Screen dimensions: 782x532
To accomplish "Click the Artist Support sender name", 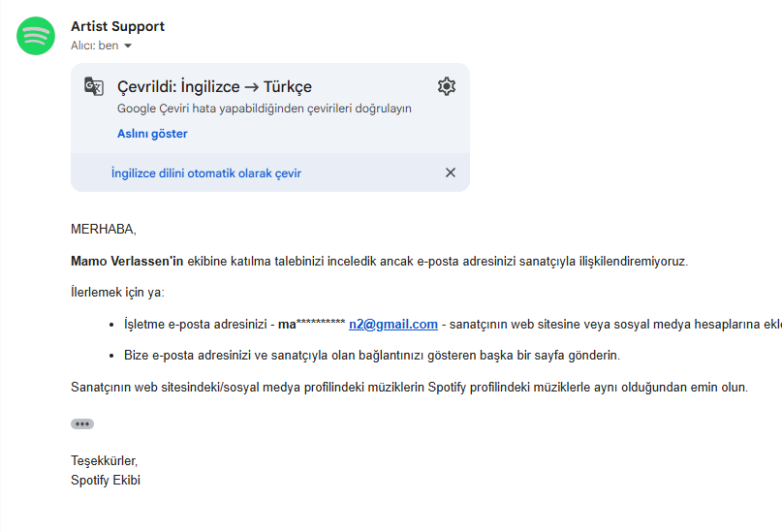I will [117, 26].
